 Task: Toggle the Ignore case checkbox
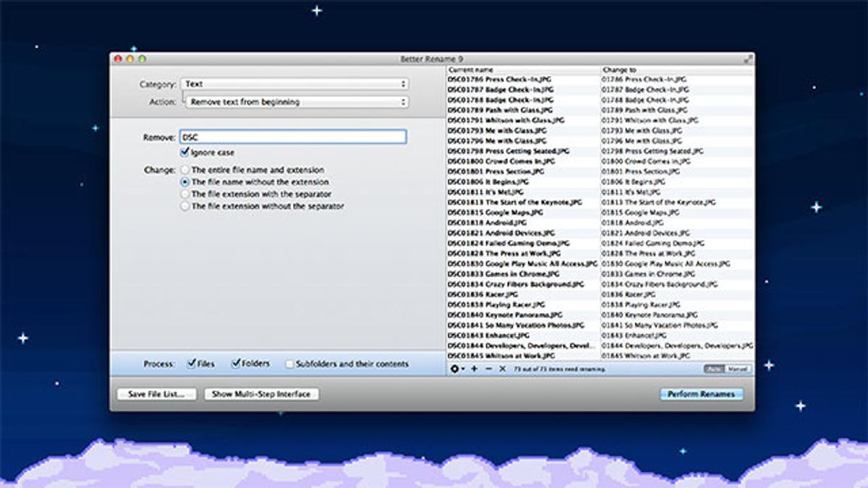click(x=184, y=153)
